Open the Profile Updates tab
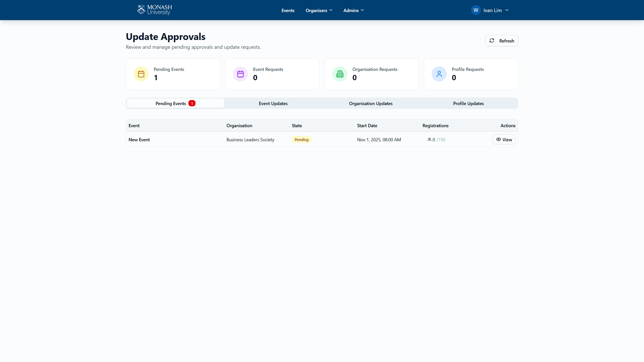This screenshot has height=362, width=644. [468, 103]
